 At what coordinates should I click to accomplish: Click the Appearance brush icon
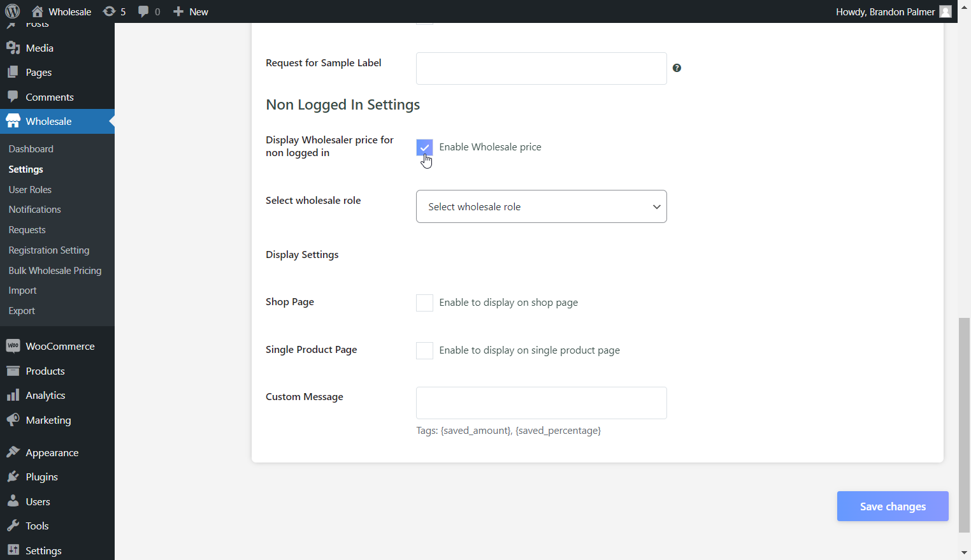13,452
